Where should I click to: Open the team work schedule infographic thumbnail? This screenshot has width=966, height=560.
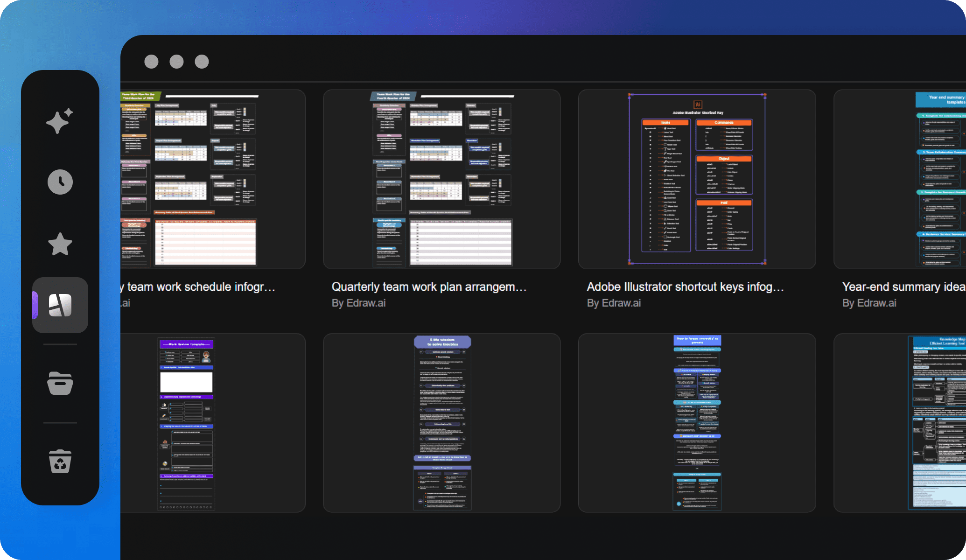tap(213, 179)
